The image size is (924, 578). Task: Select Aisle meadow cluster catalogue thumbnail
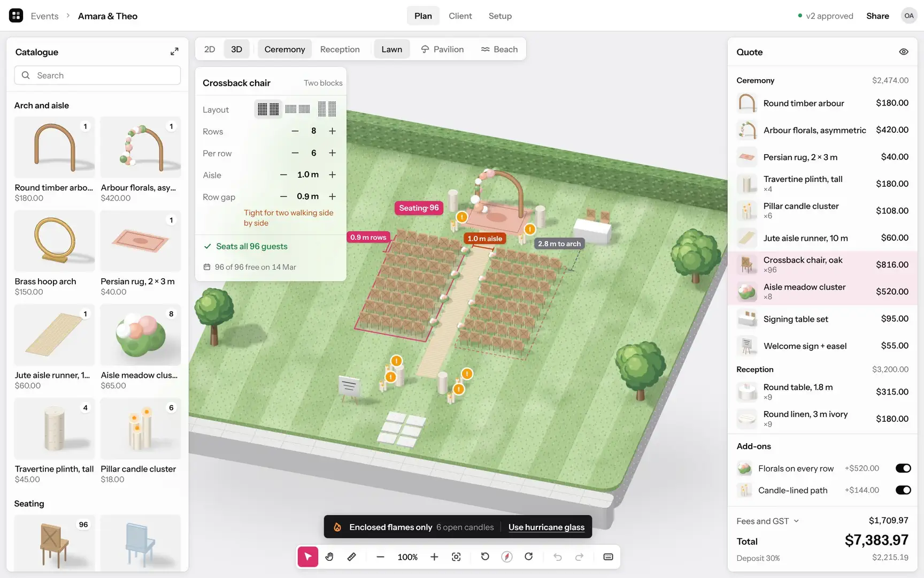click(x=141, y=334)
